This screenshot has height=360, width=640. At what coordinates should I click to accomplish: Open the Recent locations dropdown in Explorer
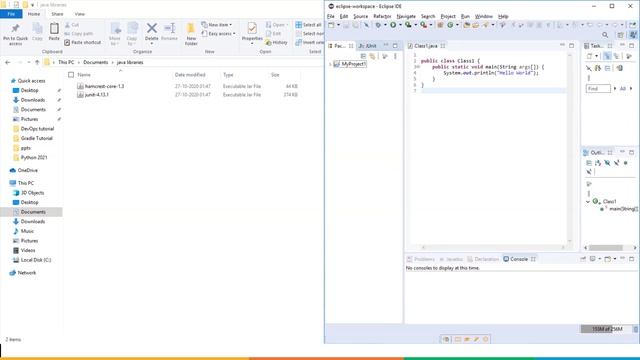29,62
